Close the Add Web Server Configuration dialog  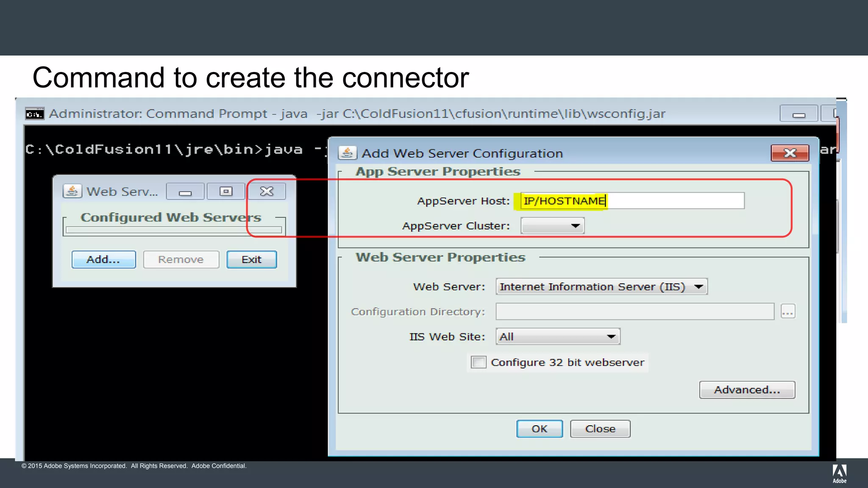tap(790, 153)
